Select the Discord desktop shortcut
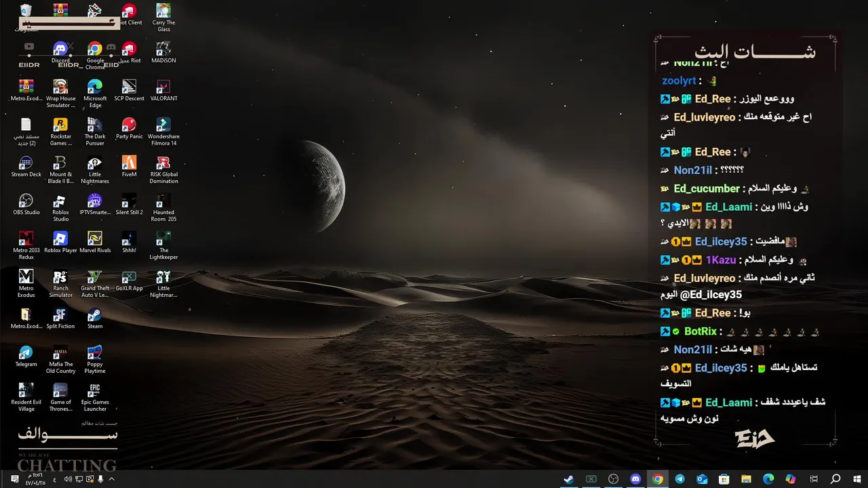868x488 pixels. coord(60,53)
